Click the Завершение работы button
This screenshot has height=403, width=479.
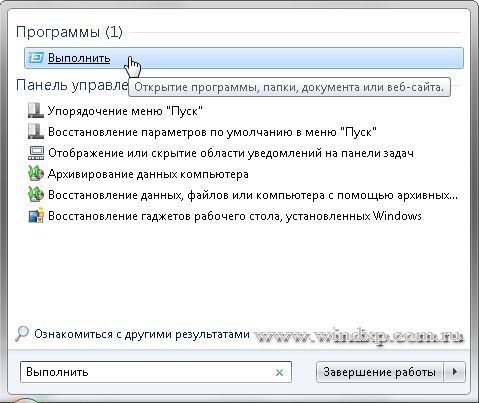pyautogui.click(x=379, y=372)
